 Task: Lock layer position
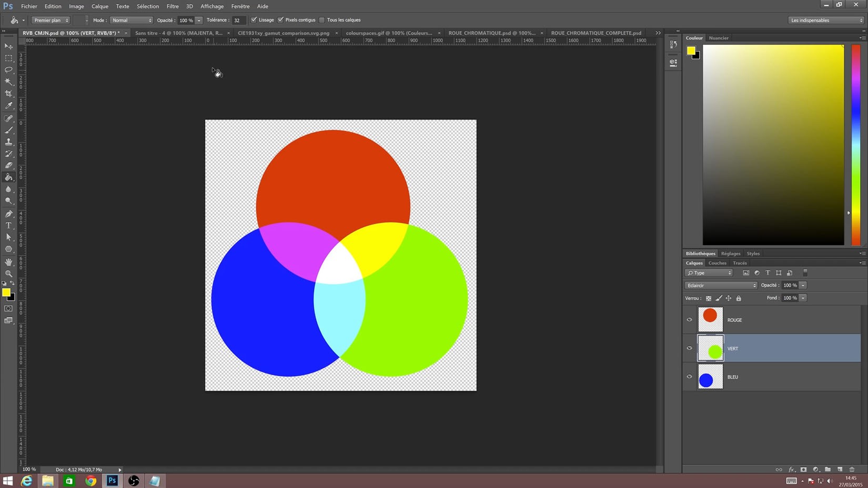(x=729, y=298)
